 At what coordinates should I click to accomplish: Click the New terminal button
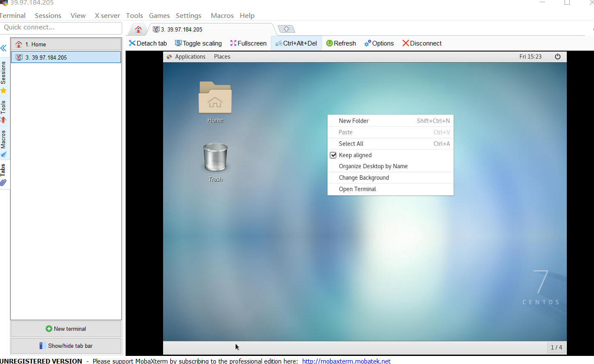pyautogui.click(x=66, y=329)
